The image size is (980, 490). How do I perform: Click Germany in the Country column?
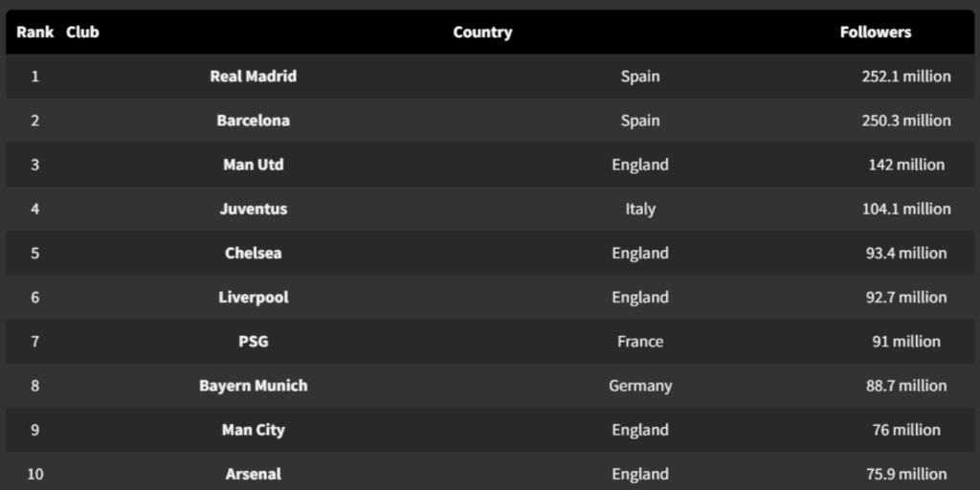coord(639,386)
